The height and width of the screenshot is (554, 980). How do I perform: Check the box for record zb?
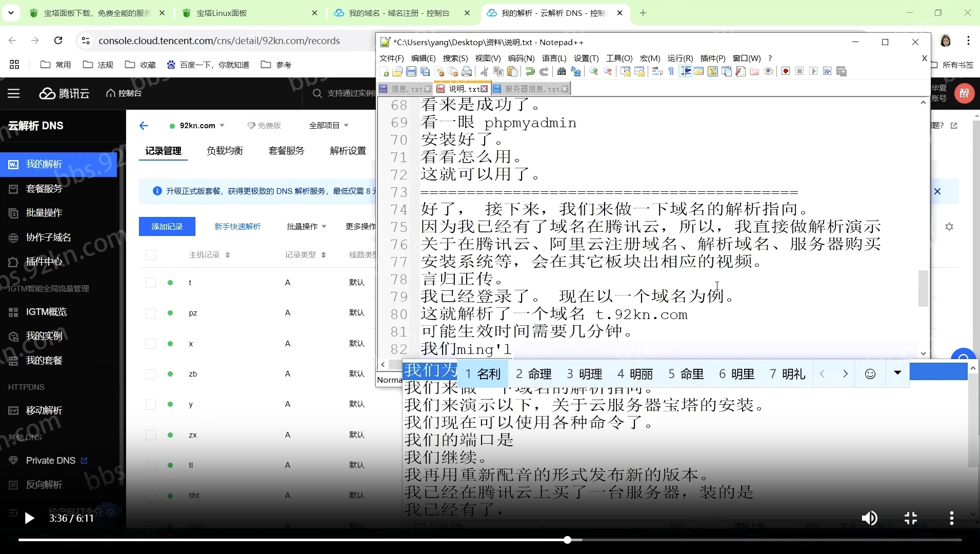pyautogui.click(x=151, y=374)
